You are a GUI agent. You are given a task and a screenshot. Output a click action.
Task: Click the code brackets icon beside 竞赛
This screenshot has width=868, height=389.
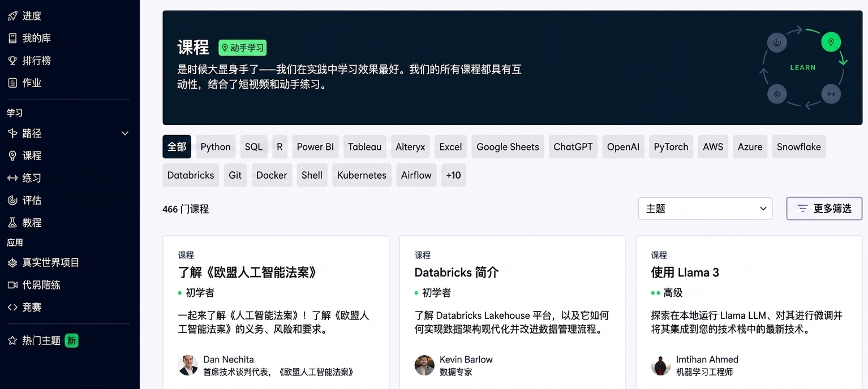coord(12,307)
